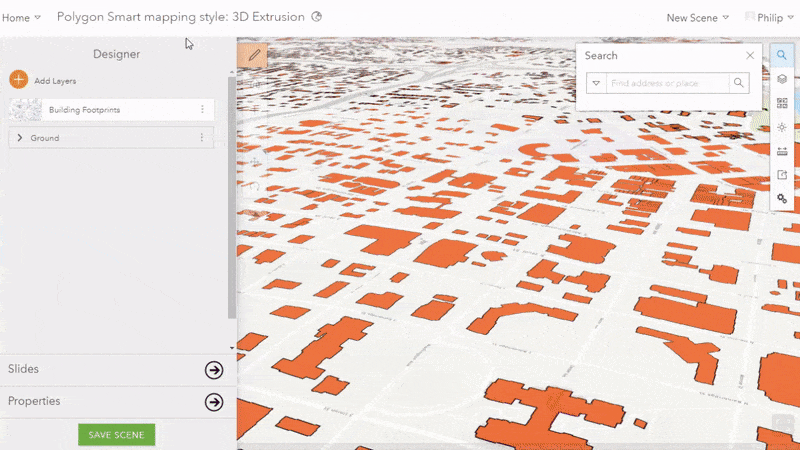Select the Building Footprints layer
This screenshot has height=450, width=800.
(x=111, y=110)
